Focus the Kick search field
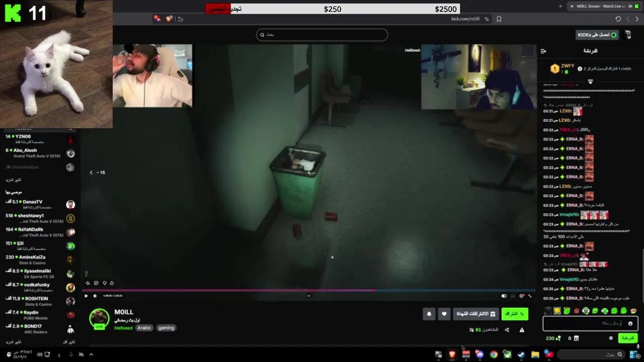 [x=322, y=35]
